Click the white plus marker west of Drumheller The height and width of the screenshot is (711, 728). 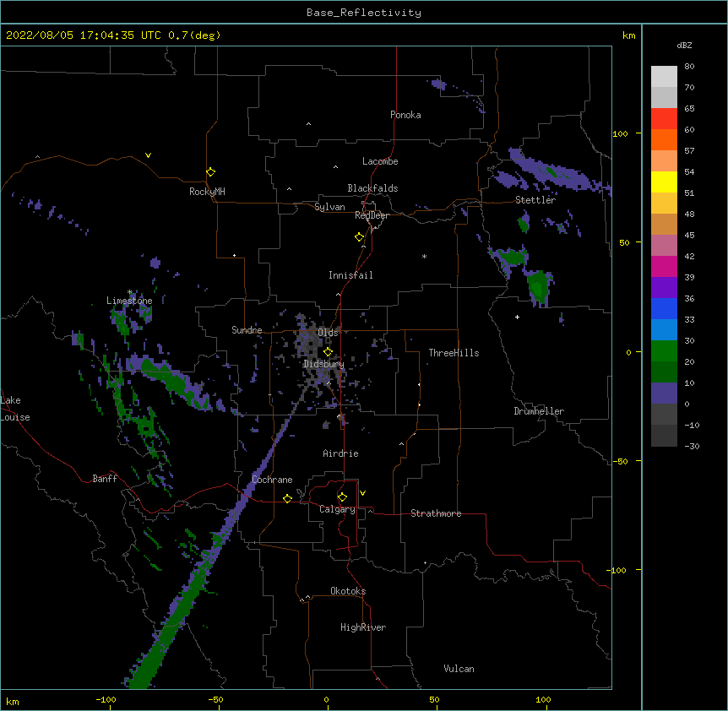point(517,317)
